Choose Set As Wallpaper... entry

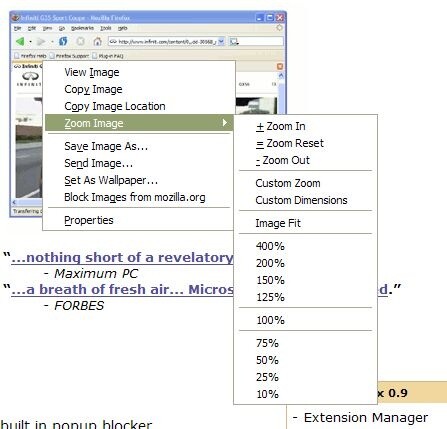111,180
